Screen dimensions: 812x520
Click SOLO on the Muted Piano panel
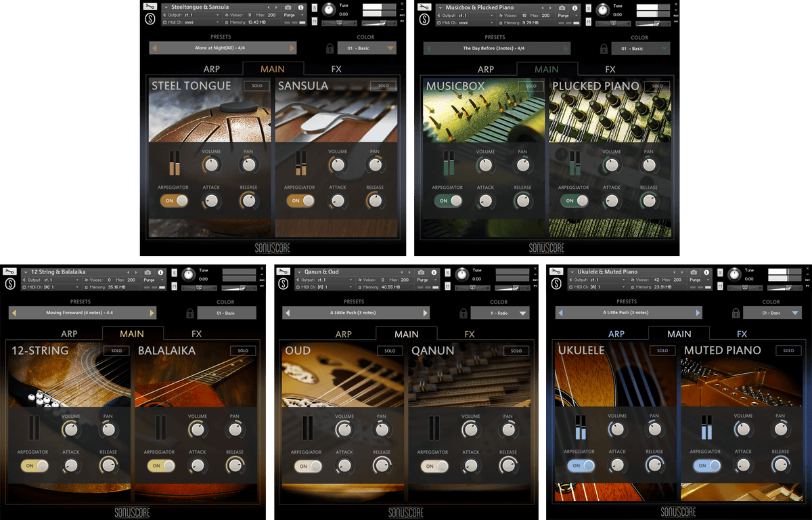click(x=788, y=350)
